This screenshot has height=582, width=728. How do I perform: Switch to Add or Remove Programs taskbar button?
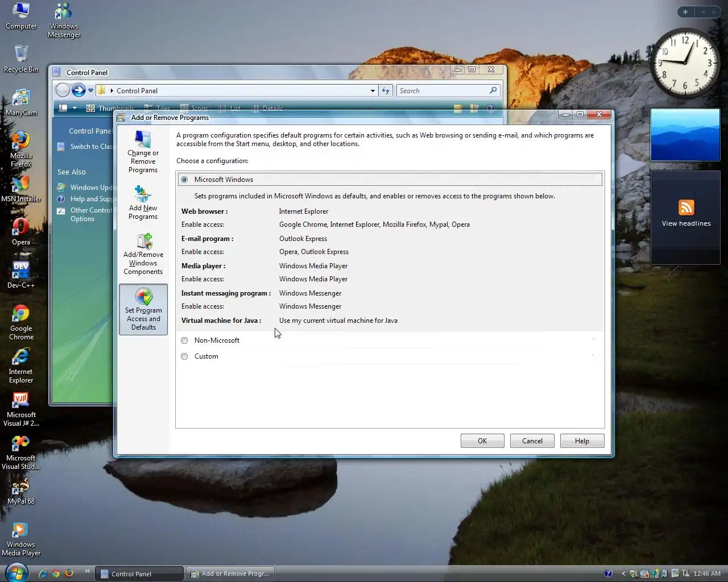[230, 573]
